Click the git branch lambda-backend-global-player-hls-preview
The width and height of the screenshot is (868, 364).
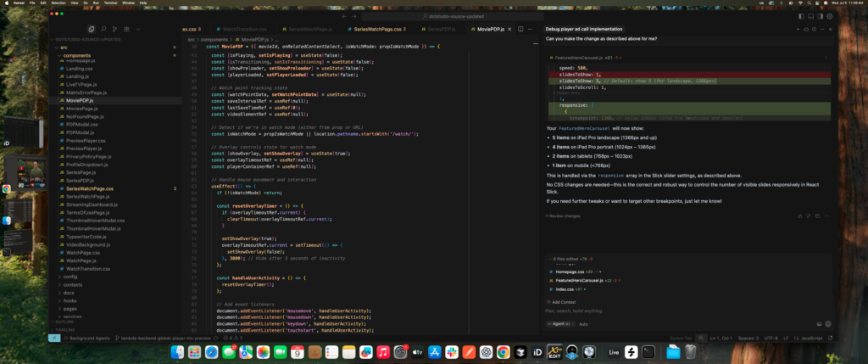pyautogui.click(x=163, y=338)
